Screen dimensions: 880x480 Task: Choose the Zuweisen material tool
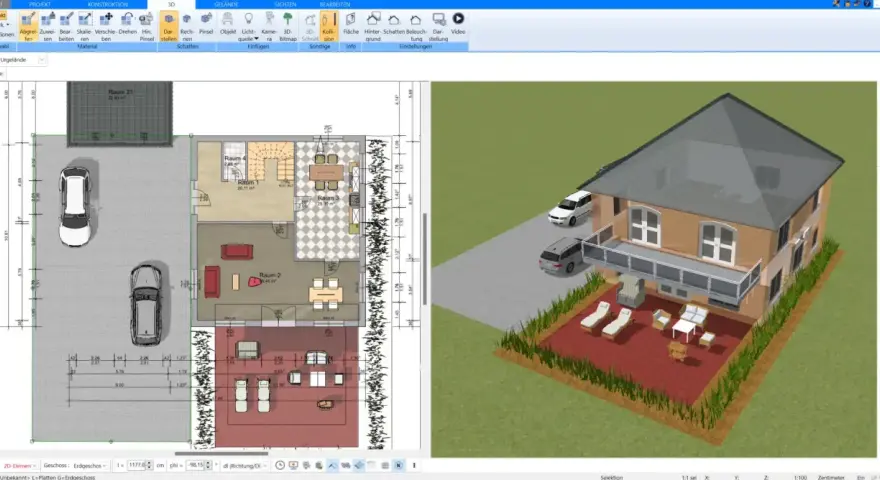48,26
